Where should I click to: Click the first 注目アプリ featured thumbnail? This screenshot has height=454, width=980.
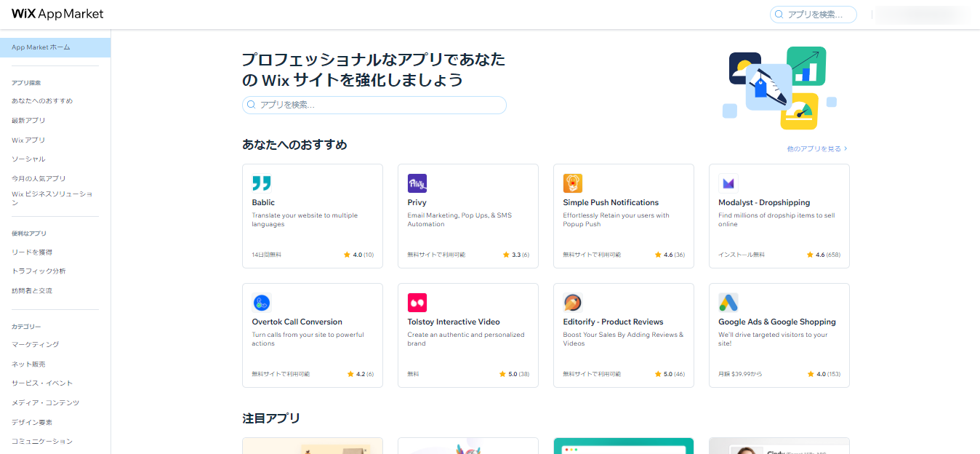click(313, 445)
